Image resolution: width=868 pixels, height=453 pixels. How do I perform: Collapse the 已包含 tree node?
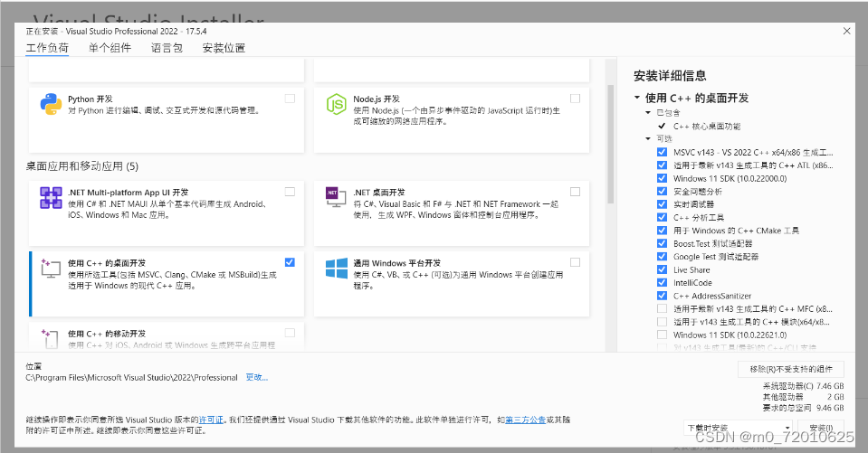648,112
